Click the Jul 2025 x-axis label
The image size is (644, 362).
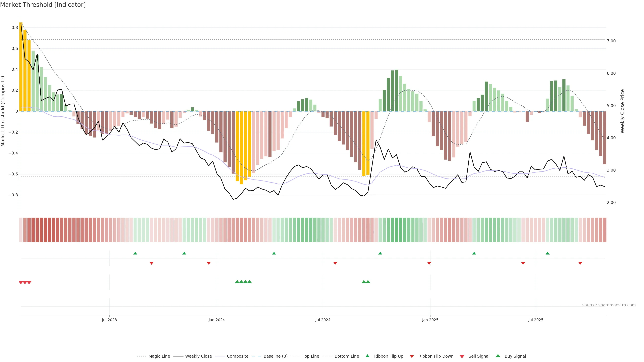536,320
